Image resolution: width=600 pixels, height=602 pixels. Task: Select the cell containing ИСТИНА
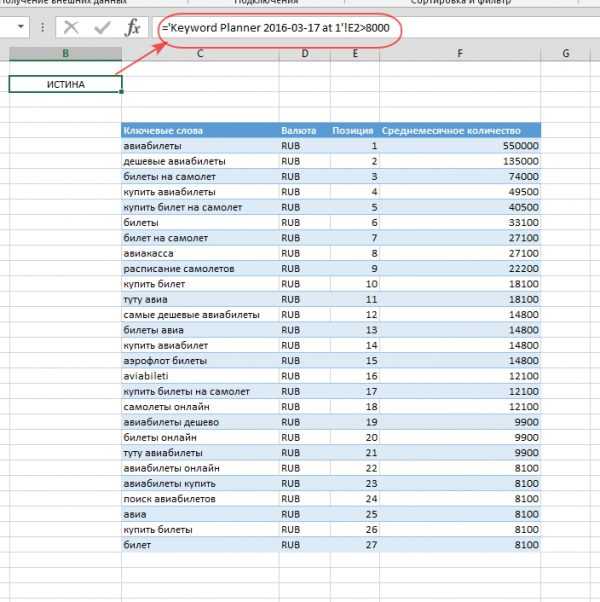66,85
